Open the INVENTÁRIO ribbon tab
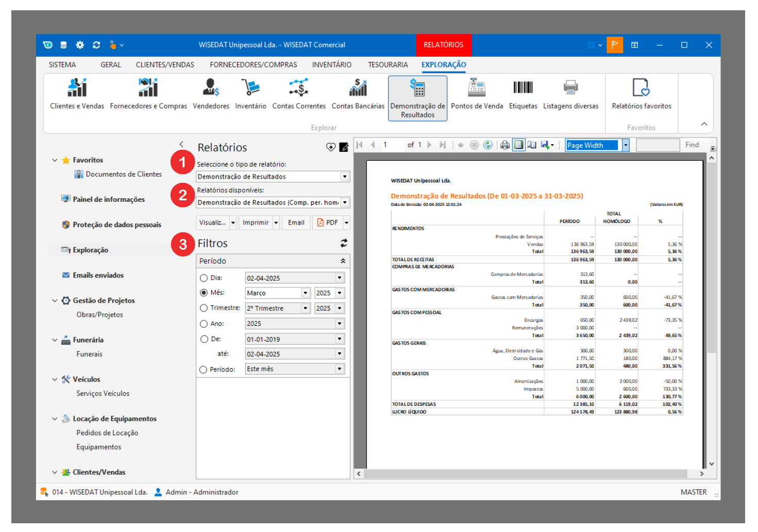The height and width of the screenshot is (532, 758). 331,65
